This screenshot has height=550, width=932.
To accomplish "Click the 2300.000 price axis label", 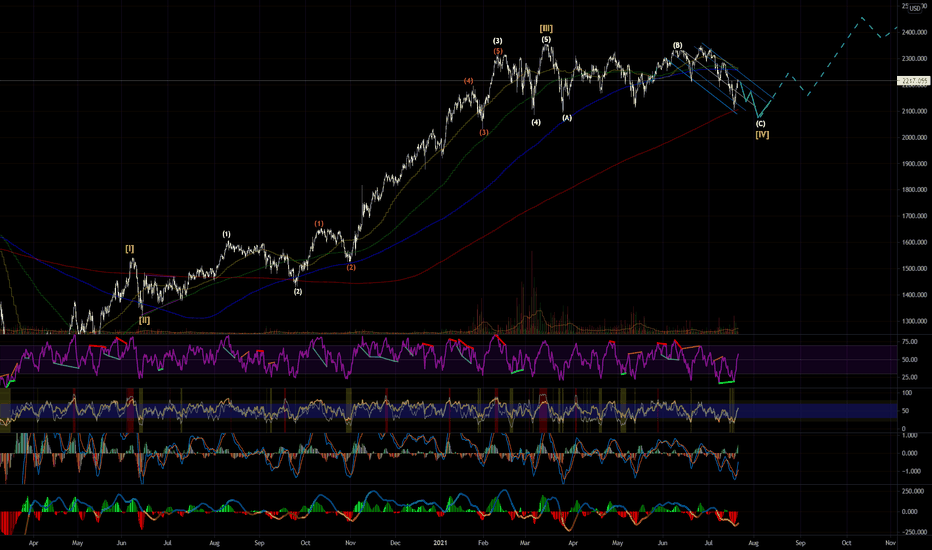I will [915, 58].
